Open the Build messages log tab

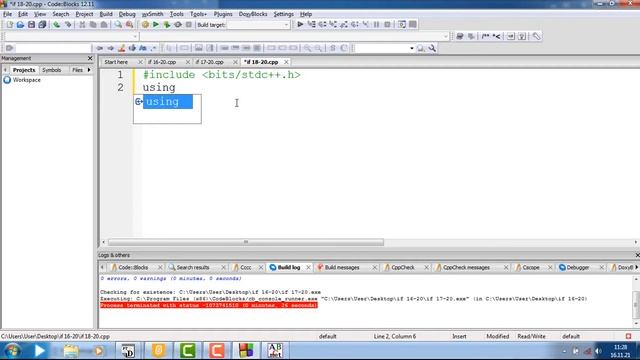(x=342, y=267)
